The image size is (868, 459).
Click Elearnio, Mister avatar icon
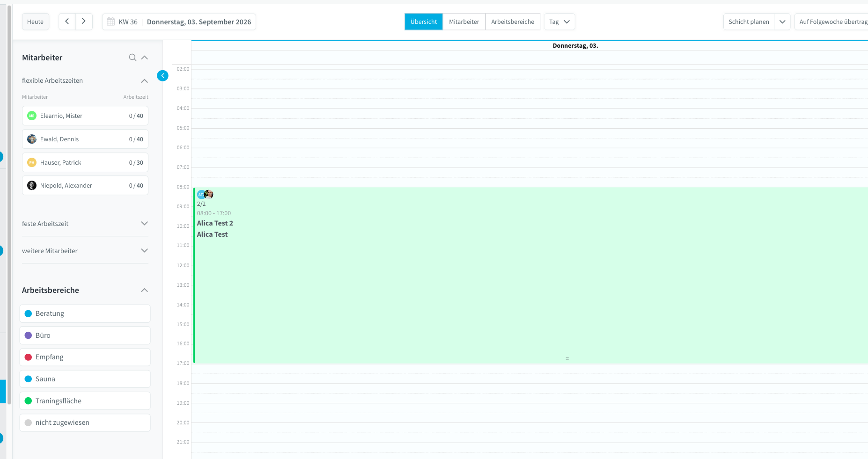pos(32,116)
